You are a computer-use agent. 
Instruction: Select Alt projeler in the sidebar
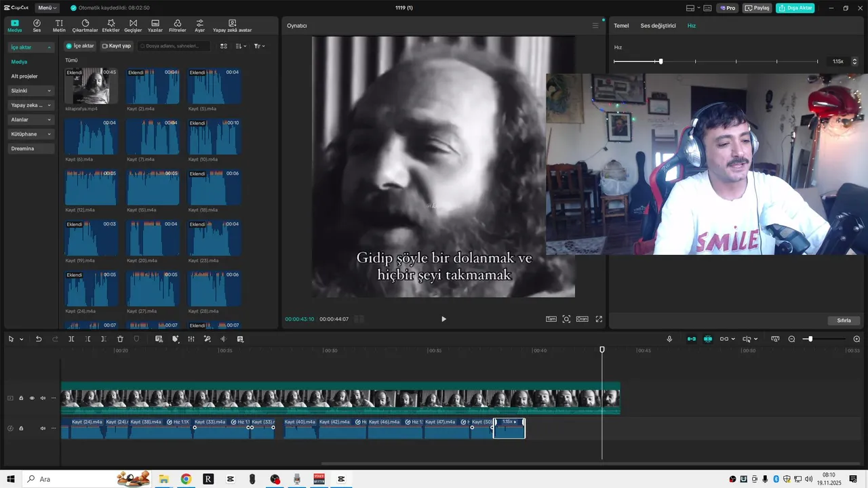point(24,76)
